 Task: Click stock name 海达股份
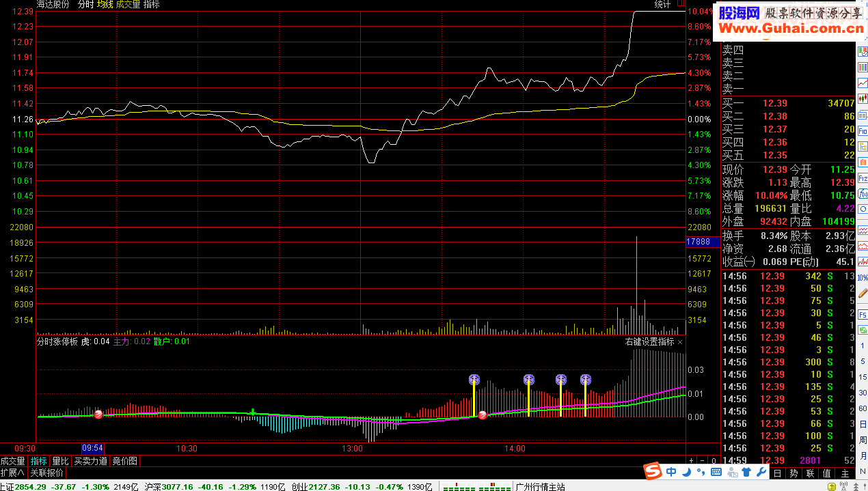(x=52, y=4)
